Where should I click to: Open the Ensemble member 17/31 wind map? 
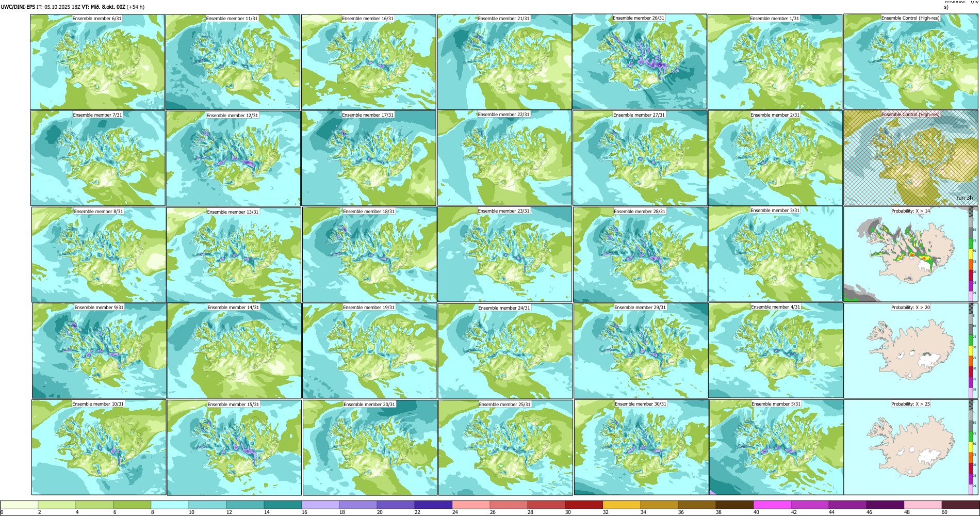(x=369, y=158)
